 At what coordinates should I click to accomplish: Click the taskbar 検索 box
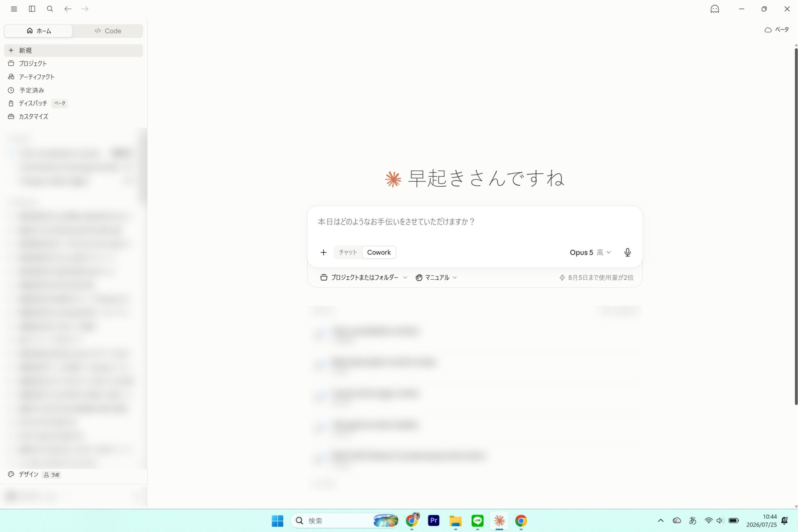coord(345,521)
